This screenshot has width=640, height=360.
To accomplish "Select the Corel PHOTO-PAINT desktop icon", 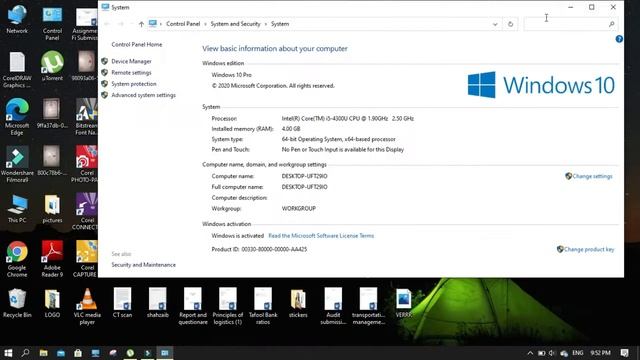I will [x=85, y=164].
